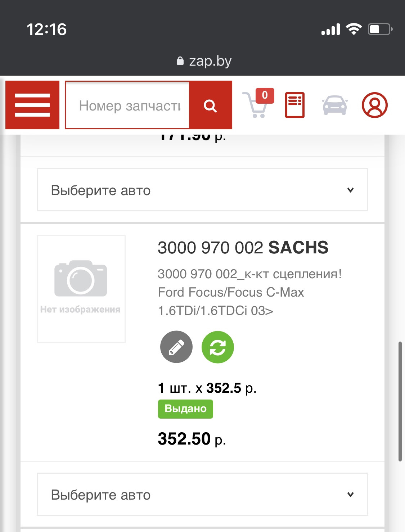Expand 'Выберите авто' dropdown below the SACHS item
This screenshot has height=532, width=405.
pos(202,494)
